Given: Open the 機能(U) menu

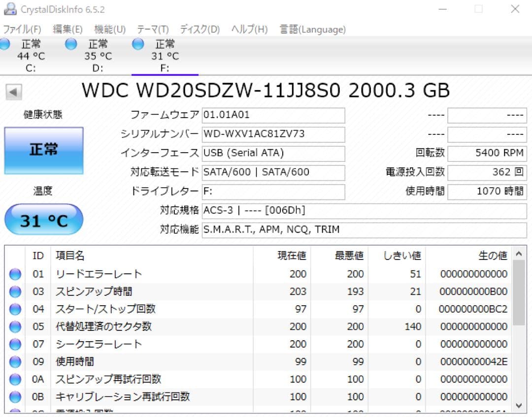Looking at the screenshot, I should [109, 30].
